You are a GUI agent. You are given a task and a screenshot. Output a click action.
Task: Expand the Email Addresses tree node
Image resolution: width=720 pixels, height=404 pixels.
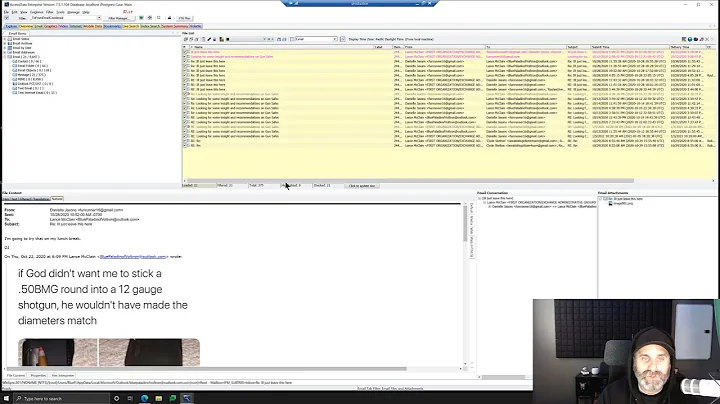[x=5, y=52]
